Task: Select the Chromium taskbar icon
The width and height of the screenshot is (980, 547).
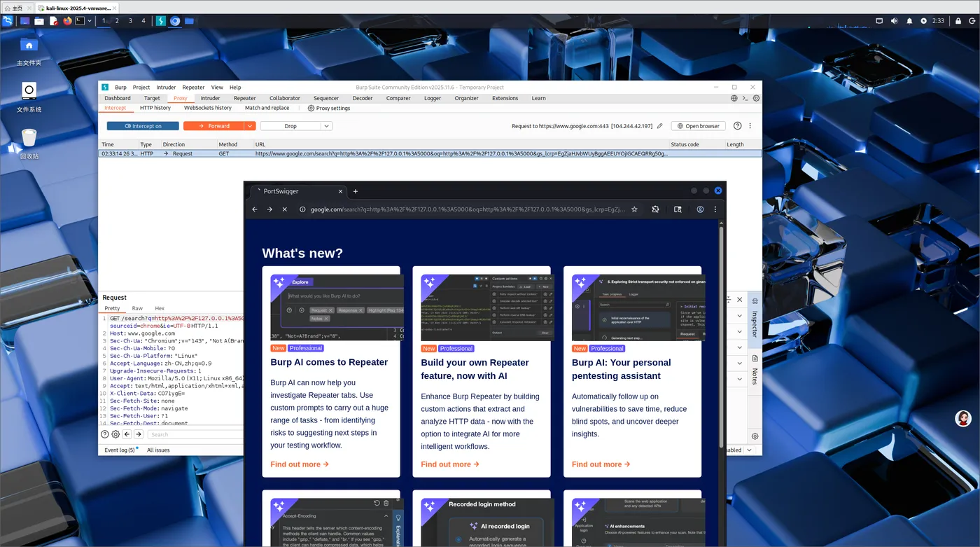Action: [175, 21]
